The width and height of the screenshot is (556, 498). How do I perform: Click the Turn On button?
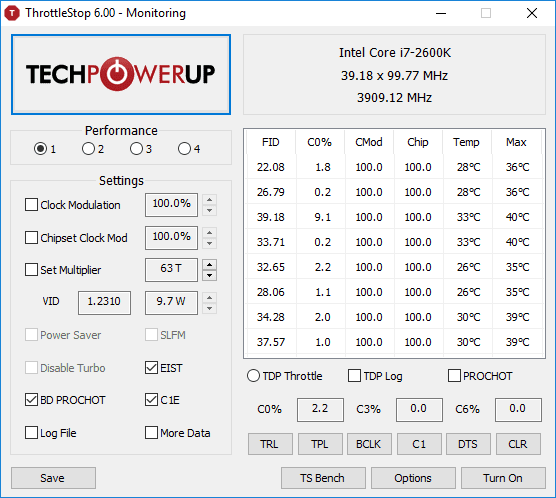click(503, 478)
